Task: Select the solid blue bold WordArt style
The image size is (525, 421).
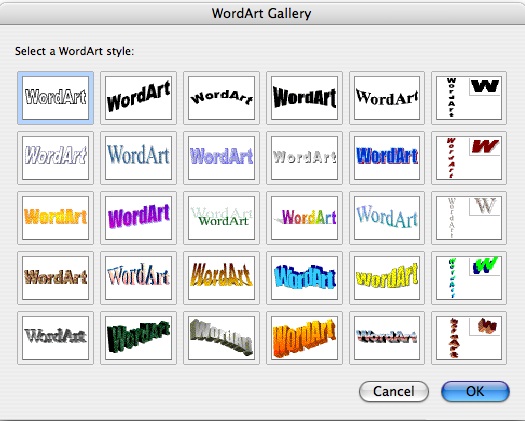Action: click(387, 158)
